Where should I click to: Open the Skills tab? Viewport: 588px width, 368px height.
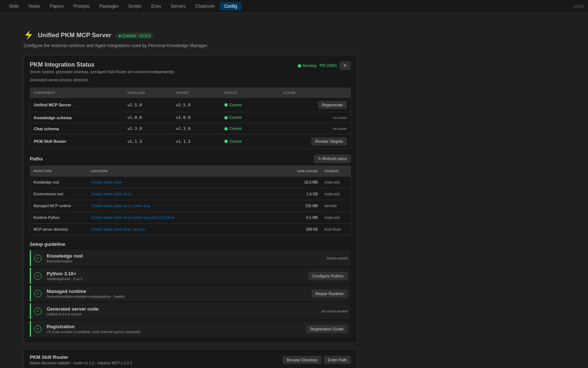tap(14, 6)
